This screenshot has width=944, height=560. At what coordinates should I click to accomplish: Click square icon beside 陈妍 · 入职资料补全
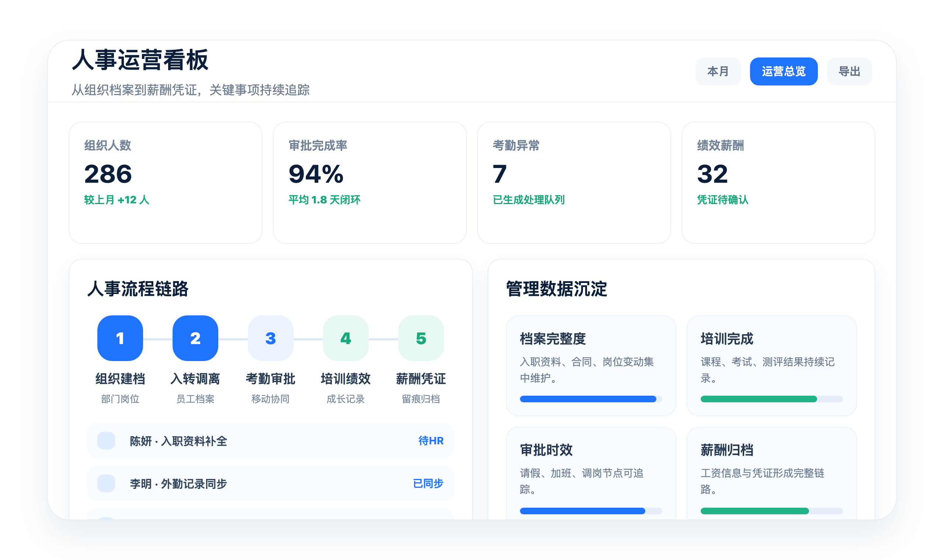point(106,441)
